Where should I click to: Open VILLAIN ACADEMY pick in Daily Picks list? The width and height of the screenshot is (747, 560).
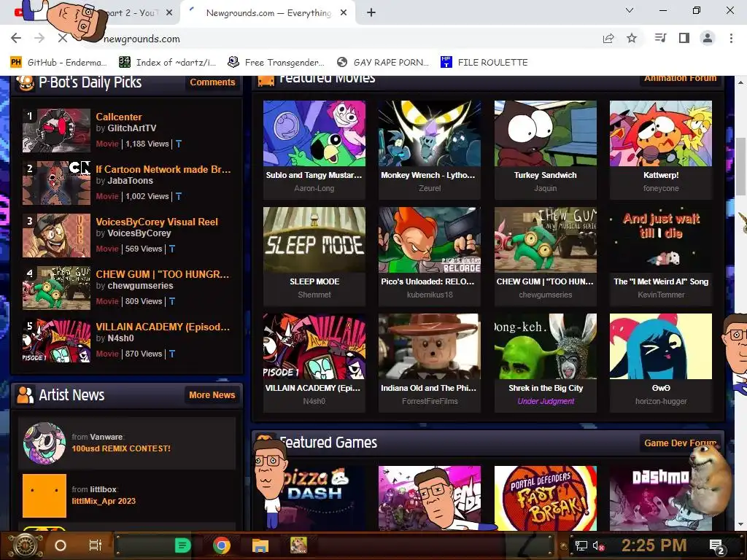163,327
